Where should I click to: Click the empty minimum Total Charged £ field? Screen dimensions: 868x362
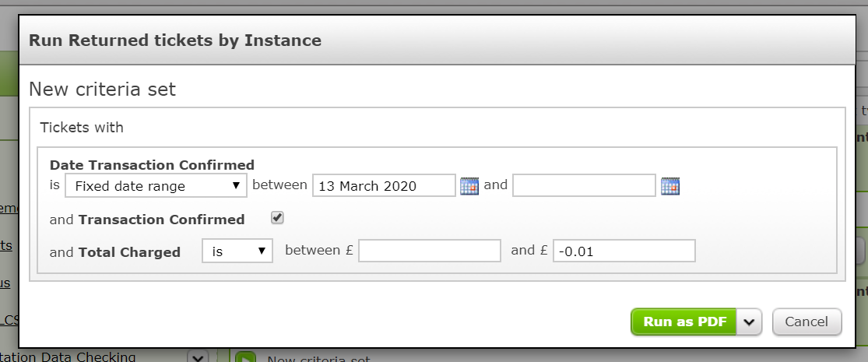(430, 251)
